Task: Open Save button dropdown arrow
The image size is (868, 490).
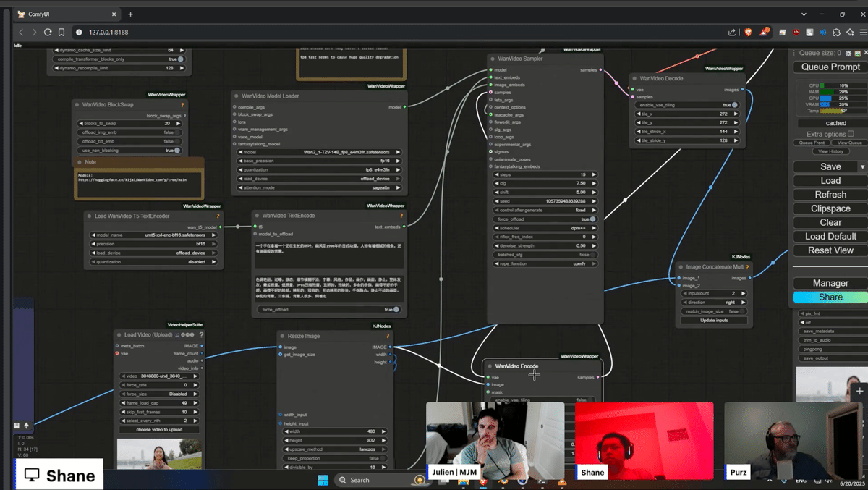Action: [x=862, y=167]
